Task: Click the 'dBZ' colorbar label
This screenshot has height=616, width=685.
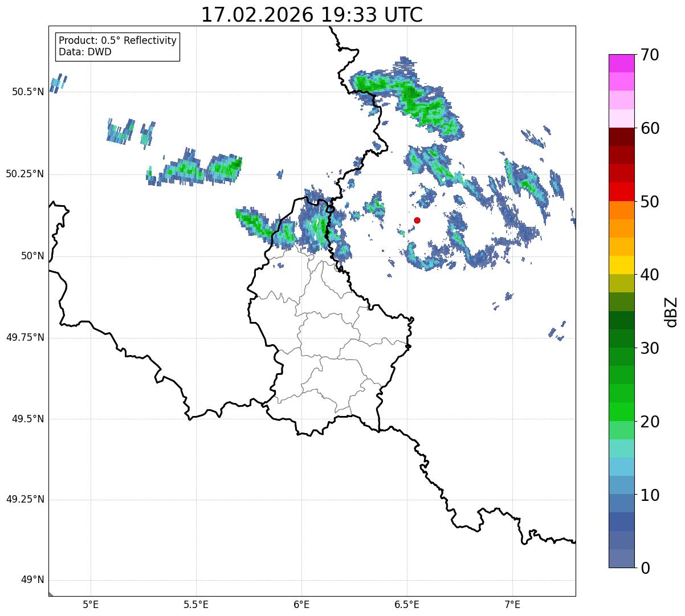Action: 671,311
